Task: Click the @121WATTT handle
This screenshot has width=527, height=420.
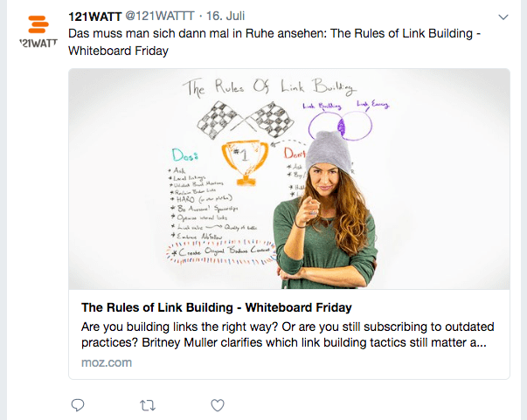Action: click(160, 16)
